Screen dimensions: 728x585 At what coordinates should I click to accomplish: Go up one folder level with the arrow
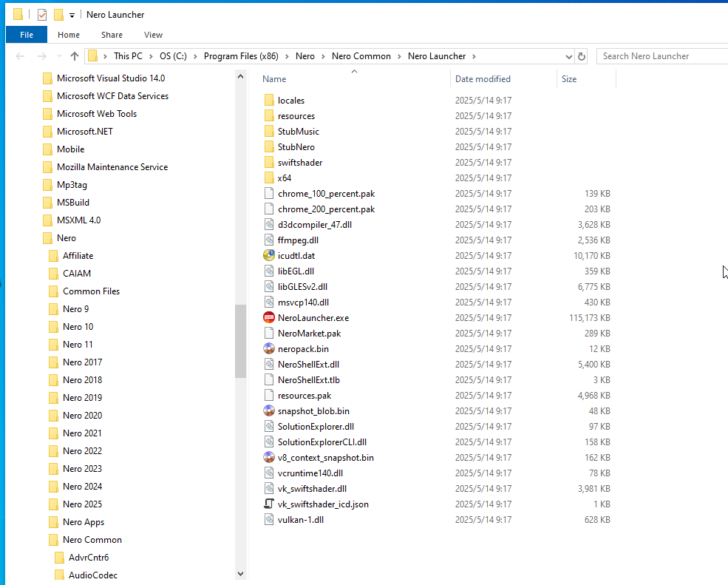pyautogui.click(x=75, y=56)
